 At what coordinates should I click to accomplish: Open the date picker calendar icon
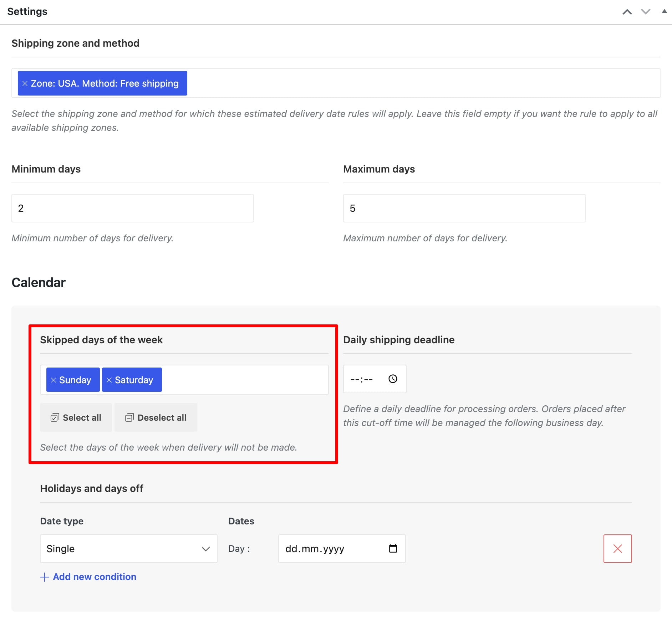point(393,548)
